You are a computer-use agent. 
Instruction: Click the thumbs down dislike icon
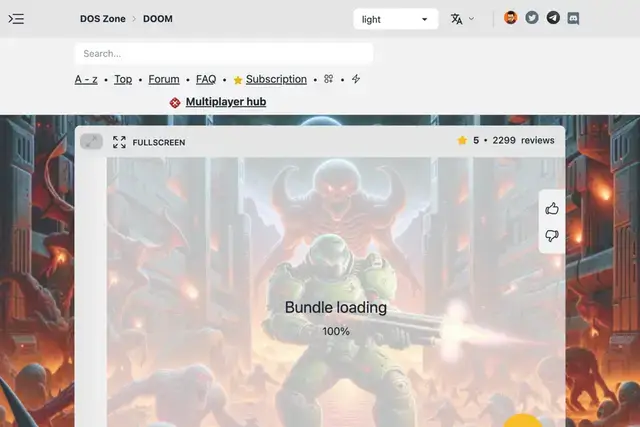(x=552, y=236)
